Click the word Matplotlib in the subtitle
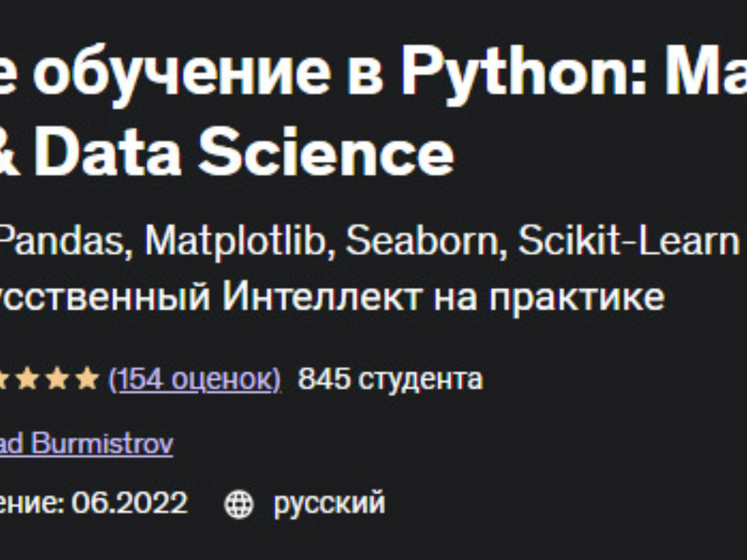The height and width of the screenshot is (560, 747). click(234, 241)
